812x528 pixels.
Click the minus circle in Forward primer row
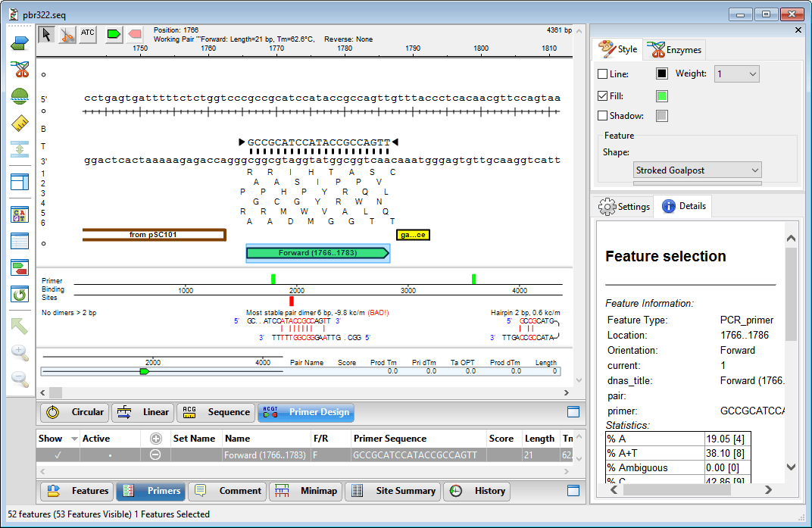point(155,455)
